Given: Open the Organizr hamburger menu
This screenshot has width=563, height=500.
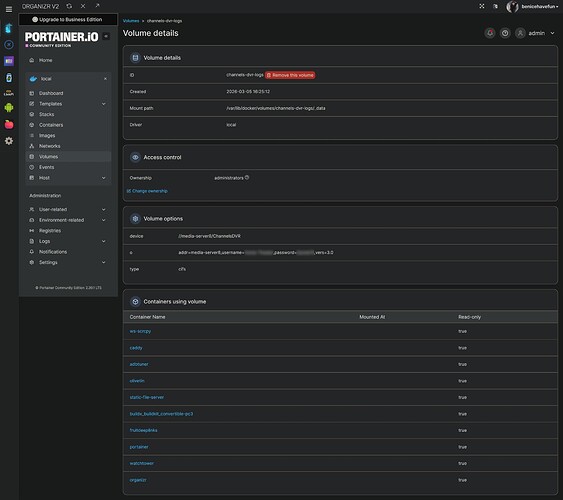Looking at the screenshot, I should [9, 9].
